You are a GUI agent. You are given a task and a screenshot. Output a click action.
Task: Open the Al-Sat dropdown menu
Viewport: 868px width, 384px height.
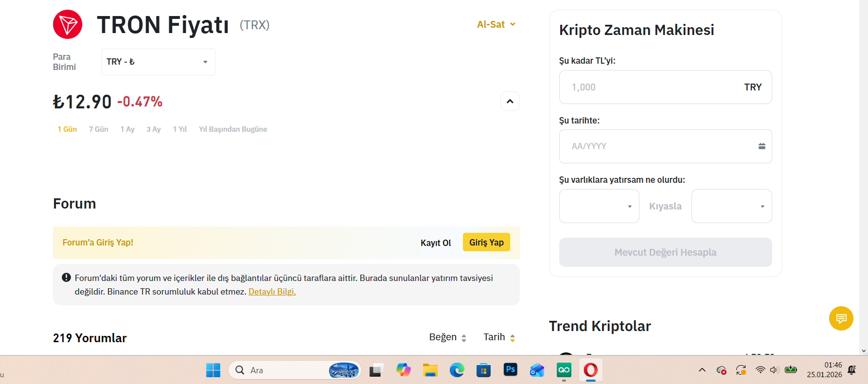pyautogui.click(x=496, y=24)
